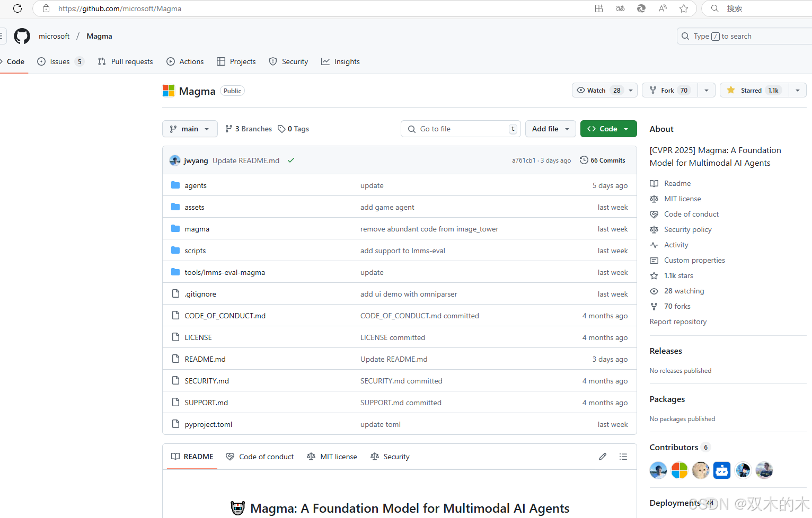Click the browser reload icon
The image size is (812, 518).
click(x=17, y=8)
